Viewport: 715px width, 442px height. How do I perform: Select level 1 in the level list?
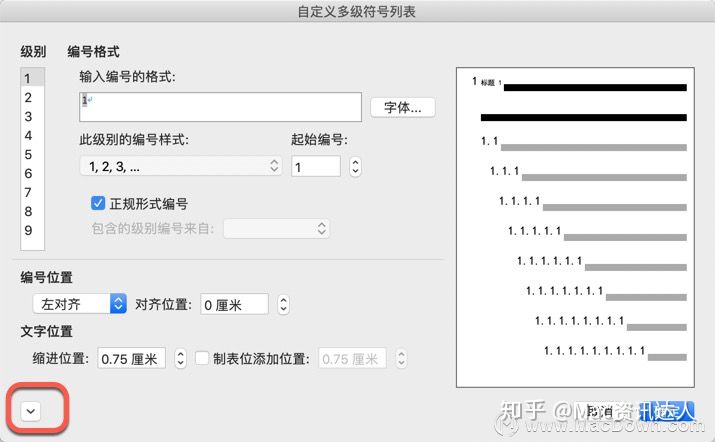click(32, 78)
